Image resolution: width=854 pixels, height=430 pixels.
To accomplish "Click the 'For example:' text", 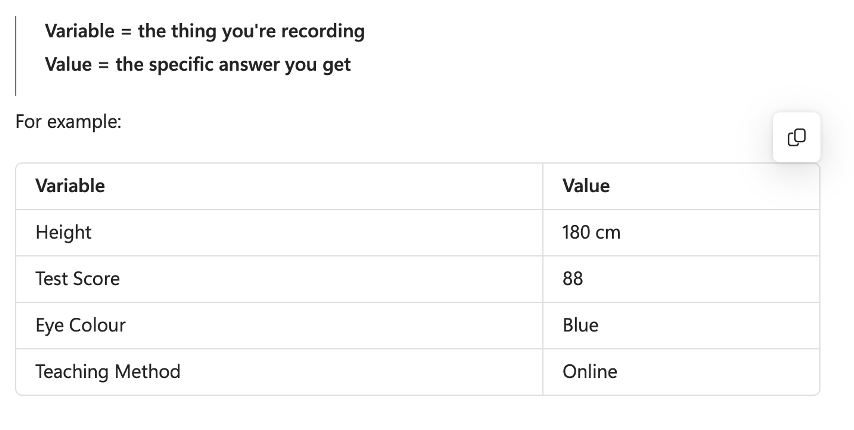I will pyautogui.click(x=69, y=121).
